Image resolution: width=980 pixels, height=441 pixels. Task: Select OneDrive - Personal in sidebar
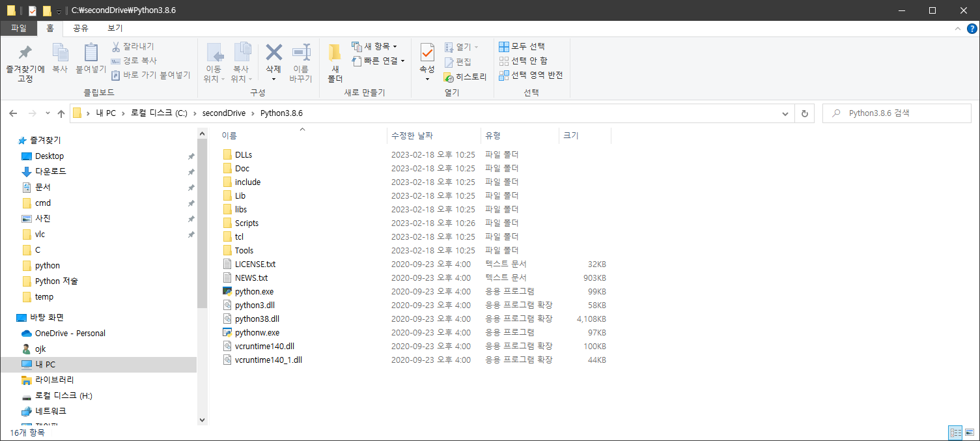click(x=70, y=334)
